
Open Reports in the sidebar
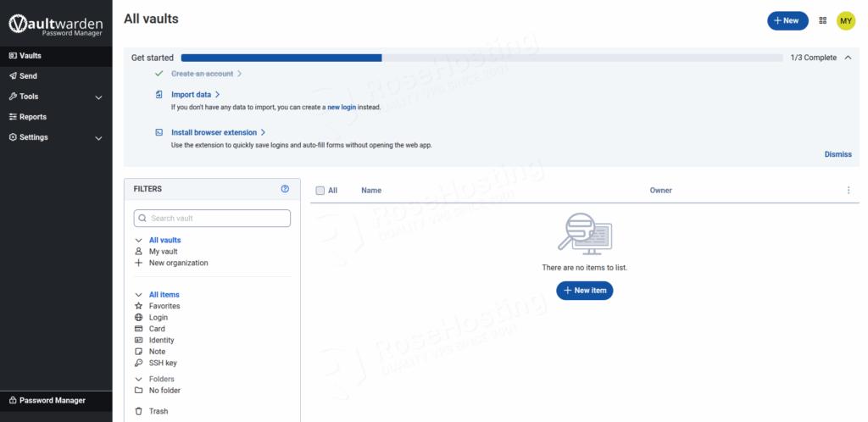pos(32,117)
